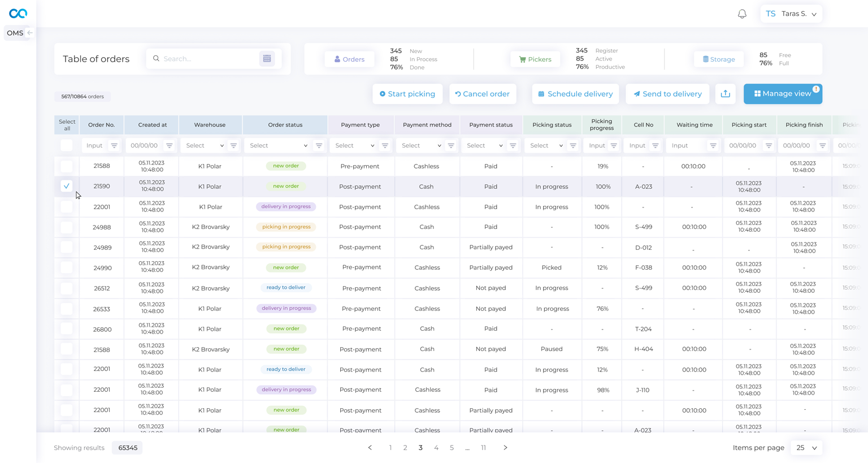Viewport: 868px width, 463px height.
Task: Click the export upload icon button
Action: coord(725,94)
